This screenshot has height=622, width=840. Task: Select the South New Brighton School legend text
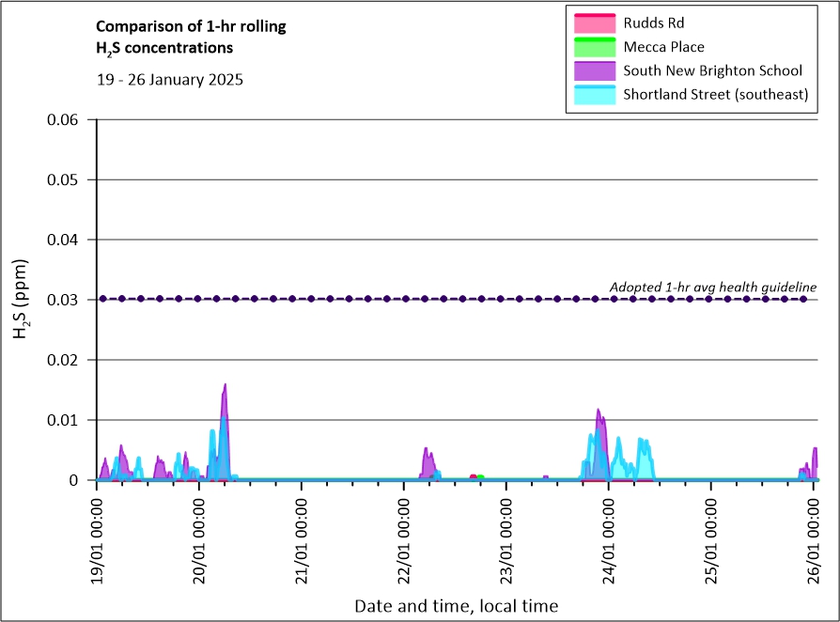pos(712,70)
